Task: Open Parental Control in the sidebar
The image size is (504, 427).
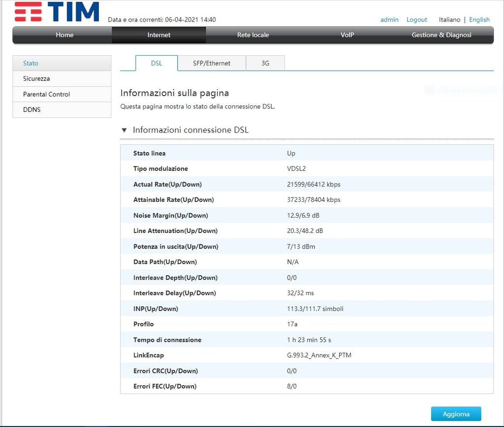Action: pyautogui.click(x=62, y=94)
